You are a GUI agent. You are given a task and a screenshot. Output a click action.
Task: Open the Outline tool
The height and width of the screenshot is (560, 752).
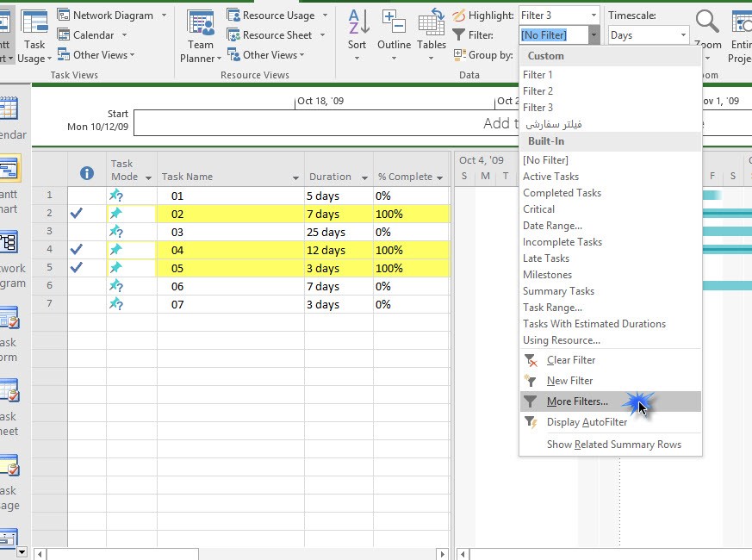394,23
